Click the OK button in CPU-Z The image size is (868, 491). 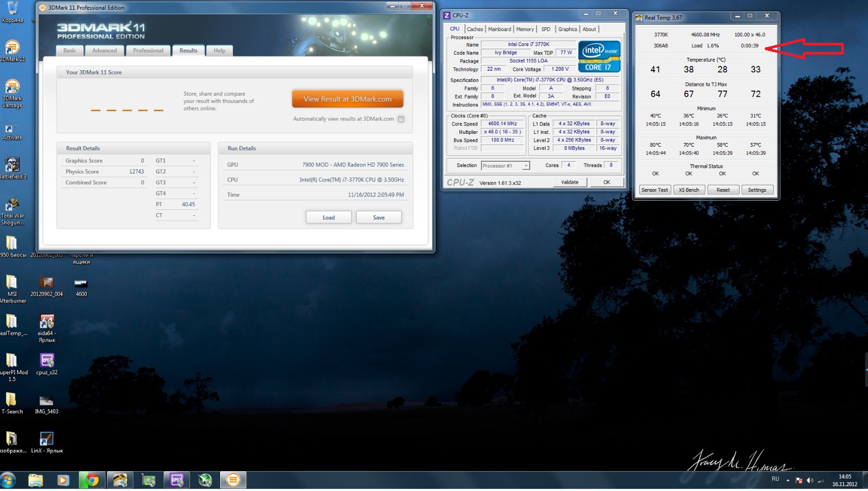pyautogui.click(x=607, y=182)
